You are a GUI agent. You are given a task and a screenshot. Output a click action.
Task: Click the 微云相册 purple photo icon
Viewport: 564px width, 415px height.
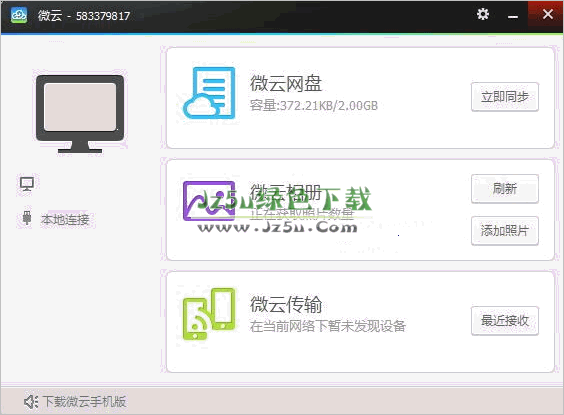[x=209, y=201]
